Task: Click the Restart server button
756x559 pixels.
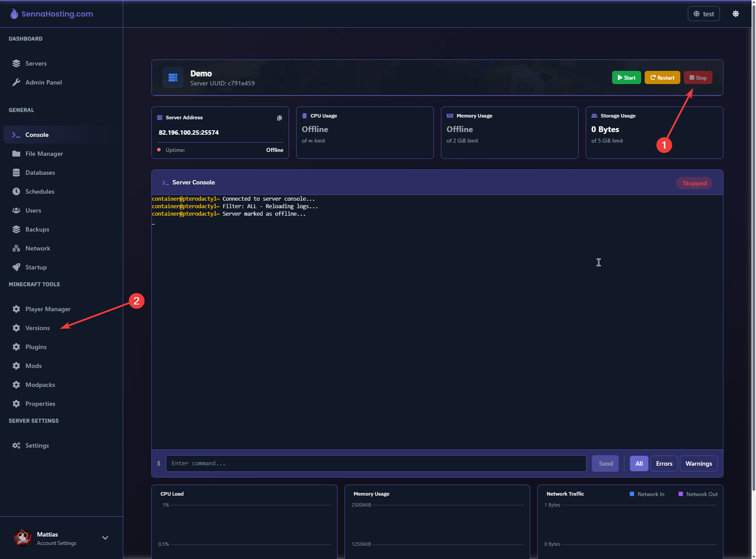Action: click(x=662, y=77)
